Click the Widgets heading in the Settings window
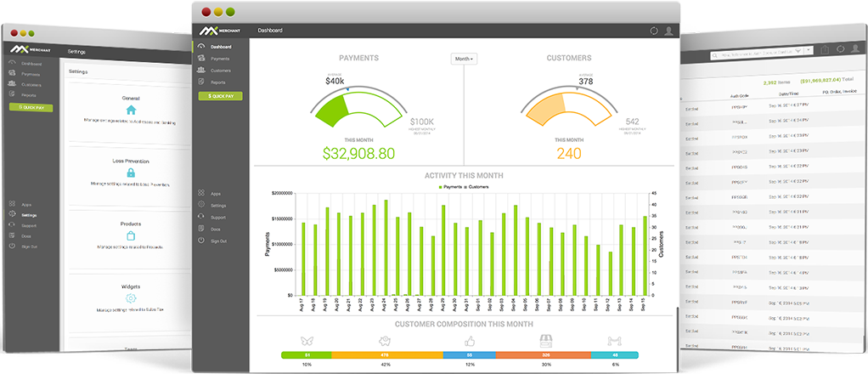Screen dimensions: 868x374 coord(131,287)
